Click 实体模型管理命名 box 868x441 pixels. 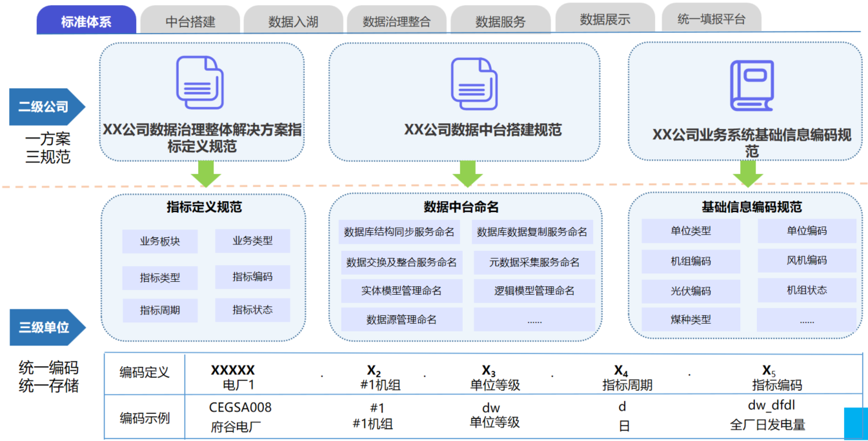pos(401,291)
